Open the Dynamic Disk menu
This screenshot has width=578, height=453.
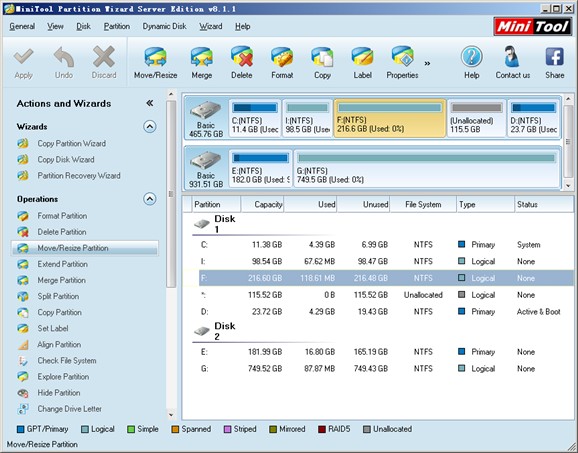click(164, 27)
